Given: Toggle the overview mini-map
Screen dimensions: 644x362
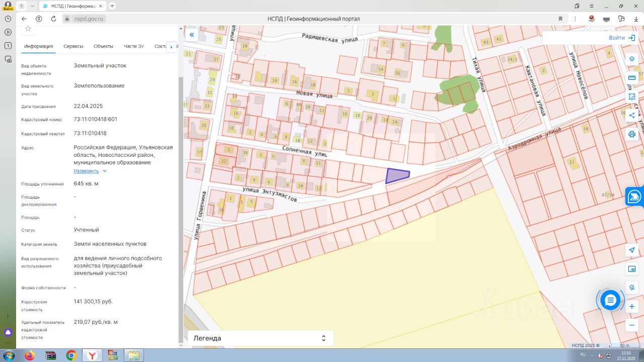Looking at the screenshot, I should point(632,269).
